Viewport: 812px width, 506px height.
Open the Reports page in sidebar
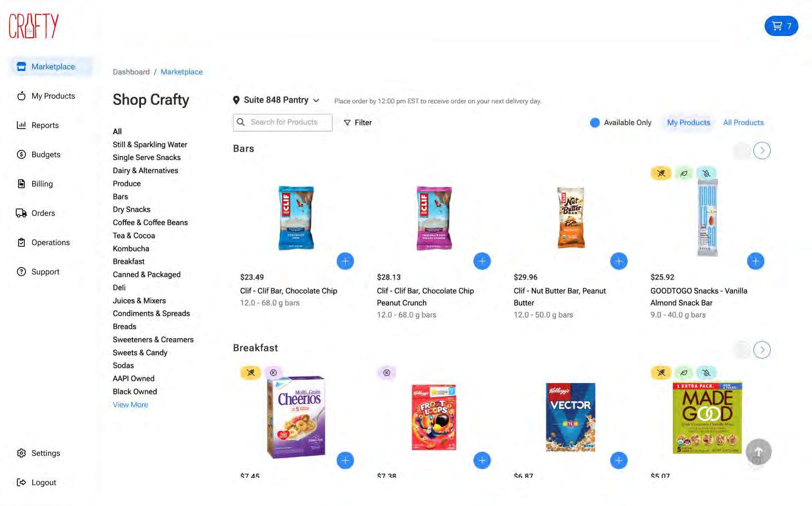[45, 125]
